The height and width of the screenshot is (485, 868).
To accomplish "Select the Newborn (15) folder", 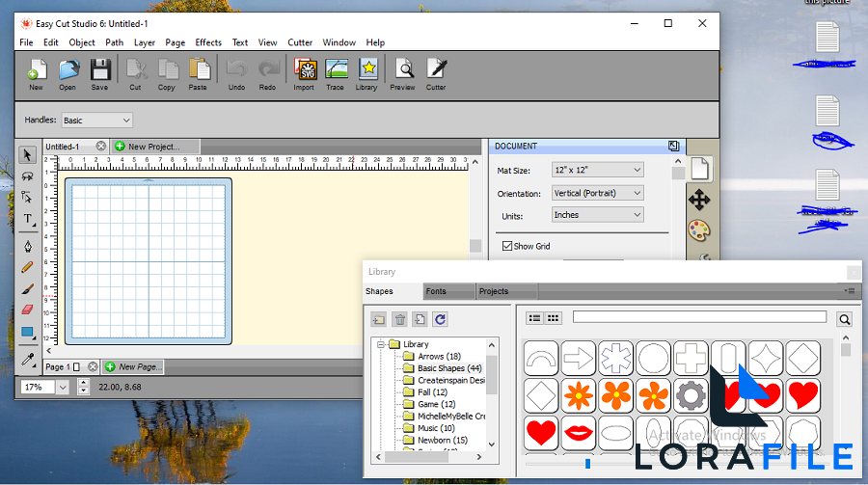I will (443, 440).
